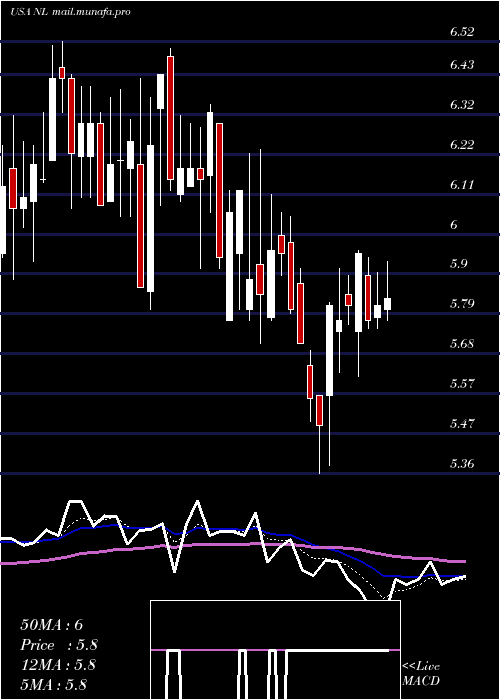500x700 pixels.
Task: Click the 6.22 price axis label
Action: 462,145
